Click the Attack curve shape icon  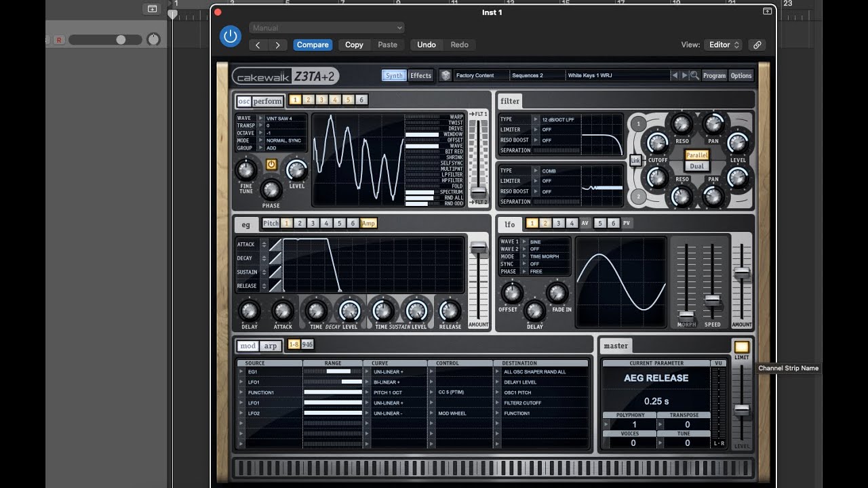tap(275, 245)
